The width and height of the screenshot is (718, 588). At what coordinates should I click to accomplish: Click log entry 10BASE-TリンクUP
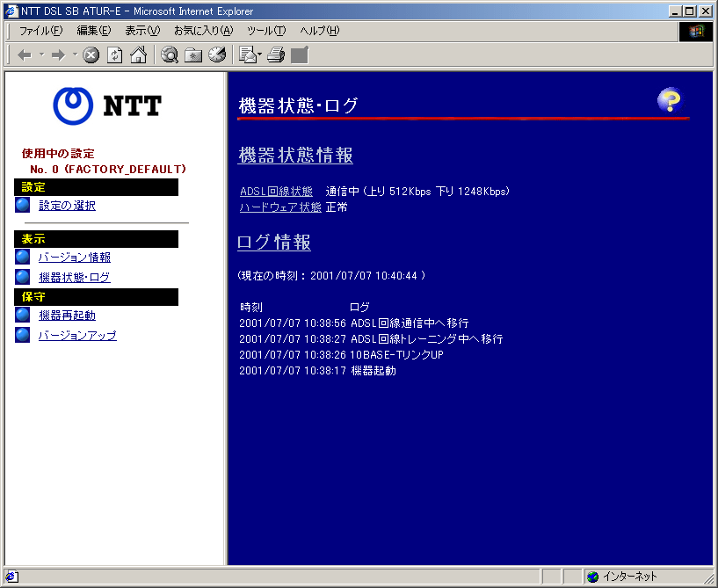397,355
